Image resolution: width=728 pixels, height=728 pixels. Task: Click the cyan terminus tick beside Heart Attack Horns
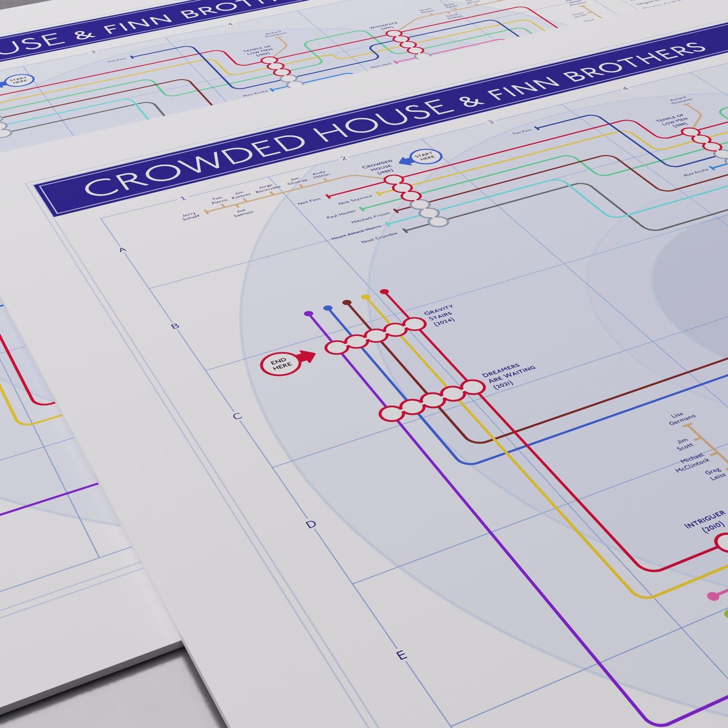pyautogui.click(x=387, y=224)
